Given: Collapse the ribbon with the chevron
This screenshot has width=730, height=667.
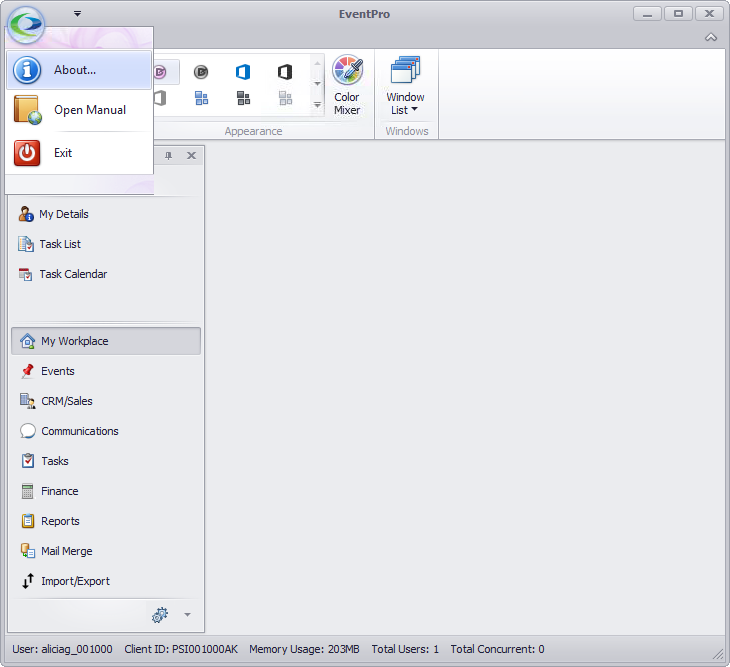Looking at the screenshot, I should click(710, 37).
